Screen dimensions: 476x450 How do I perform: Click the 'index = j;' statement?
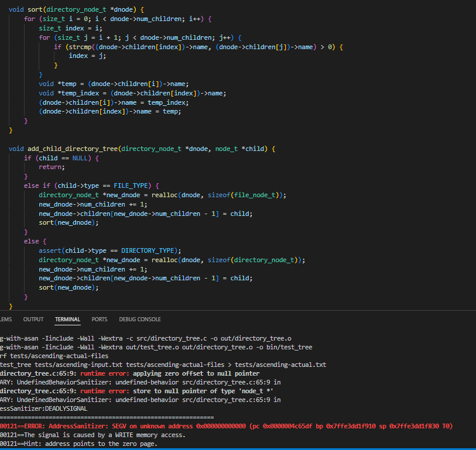point(87,56)
